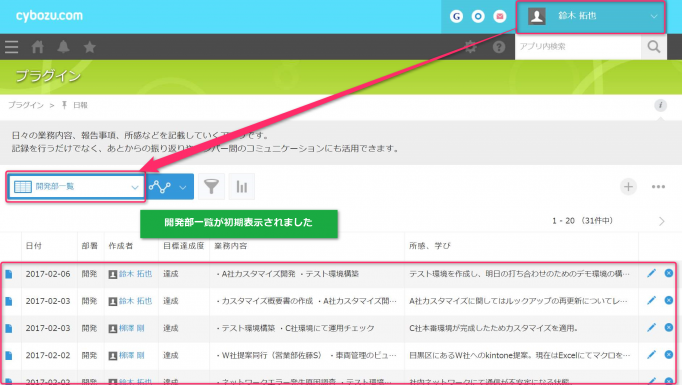Screen dimensions: 682x385
Task: Open the 鈴木 拓也 user menu
Action: tap(591, 17)
